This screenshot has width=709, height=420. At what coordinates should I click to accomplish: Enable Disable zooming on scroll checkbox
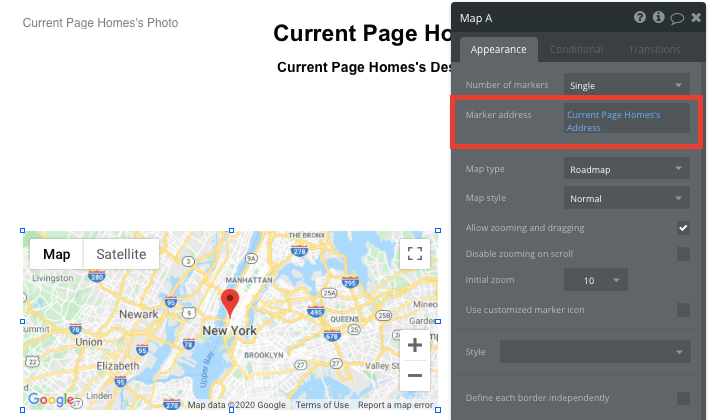pyautogui.click(x=683, y=254)
